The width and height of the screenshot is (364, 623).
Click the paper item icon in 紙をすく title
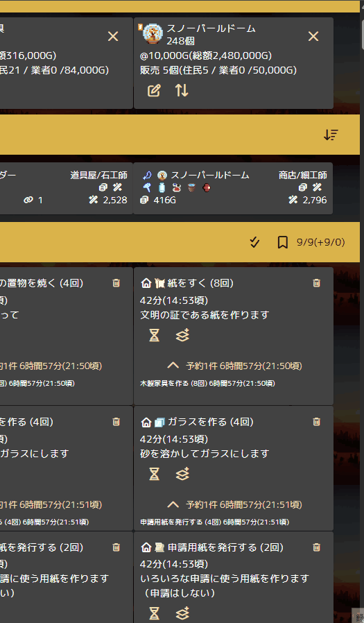(159, 283)
